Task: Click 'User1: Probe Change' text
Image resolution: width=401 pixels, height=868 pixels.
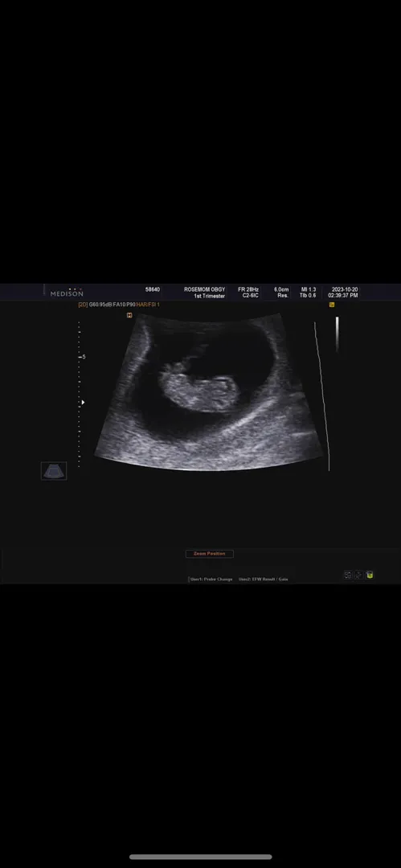Action: 211,579
